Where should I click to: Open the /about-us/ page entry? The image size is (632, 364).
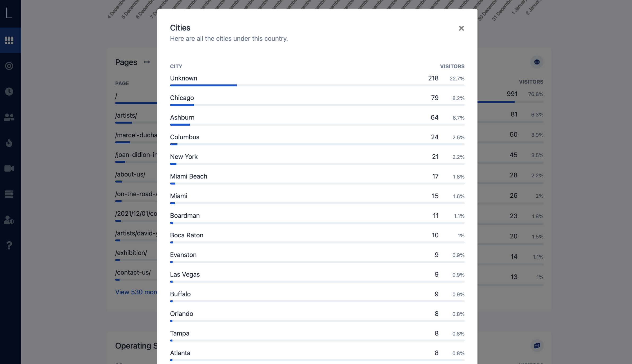point(130,174)
